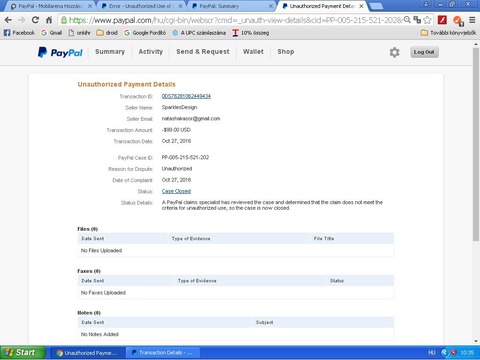Image resolution: width=480 pixels, height=360 pixels.
Task: Open the Chrome hamburger menu
Action: point(472,20)
